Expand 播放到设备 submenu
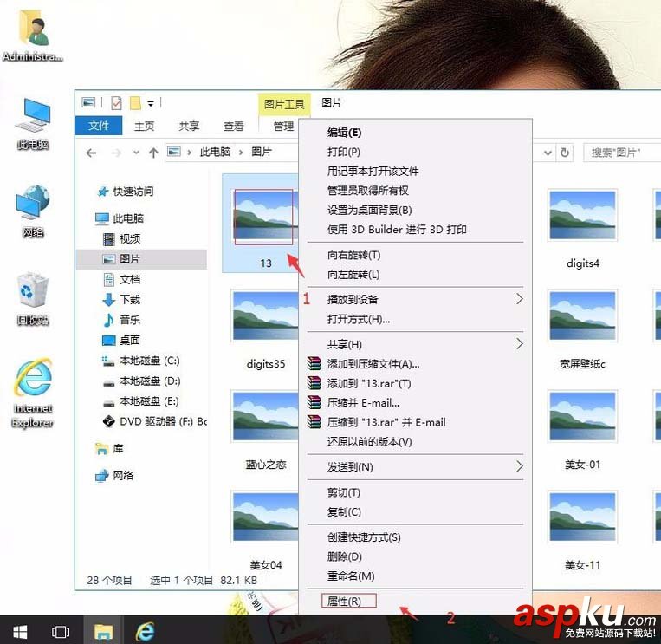 tap(415, 299)
